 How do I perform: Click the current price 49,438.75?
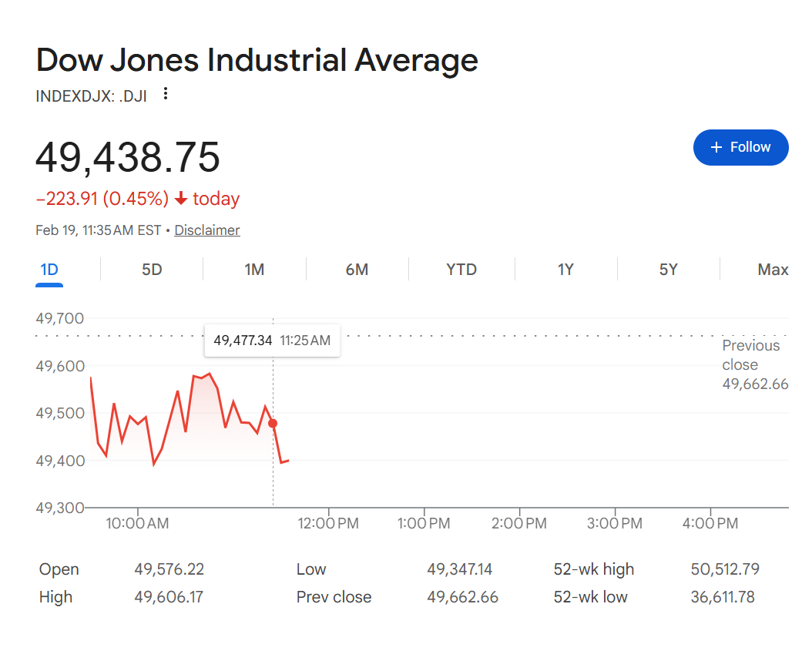point(128,157)
